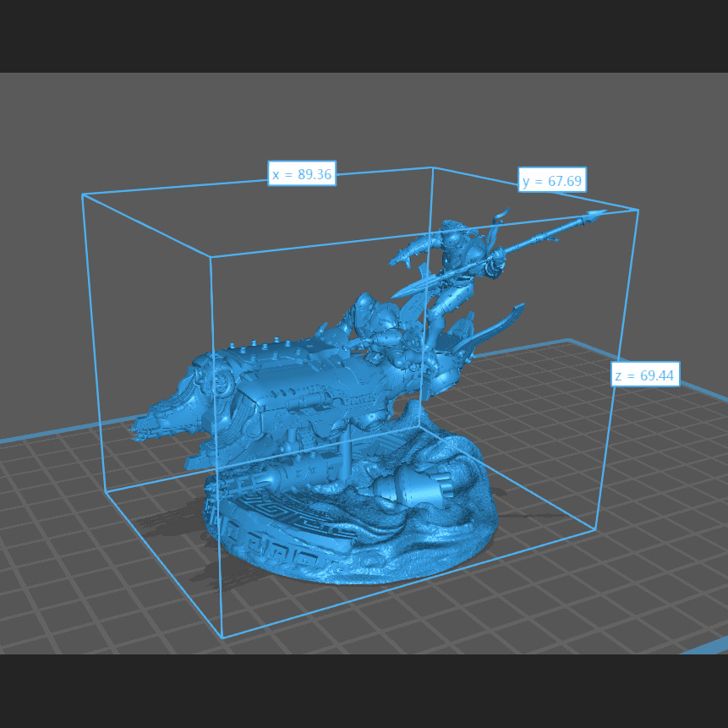This screenshot has width=728, height=728.
Task: Click the bounding box's top-right corner
Action: coord(638,209)
